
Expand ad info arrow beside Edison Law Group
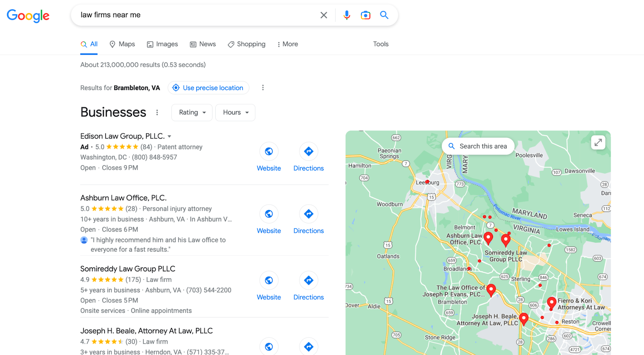169,136
